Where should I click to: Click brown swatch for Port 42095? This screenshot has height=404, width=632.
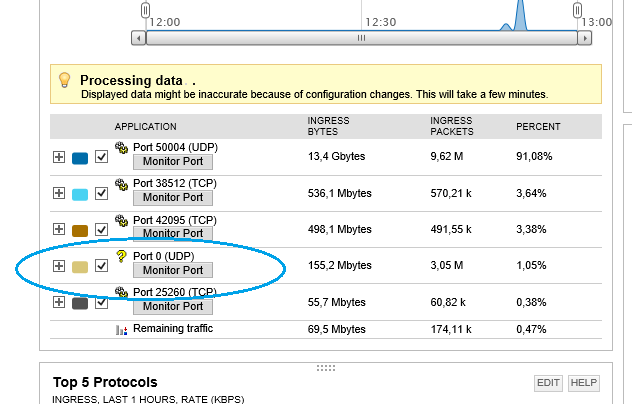click(80, 231)
